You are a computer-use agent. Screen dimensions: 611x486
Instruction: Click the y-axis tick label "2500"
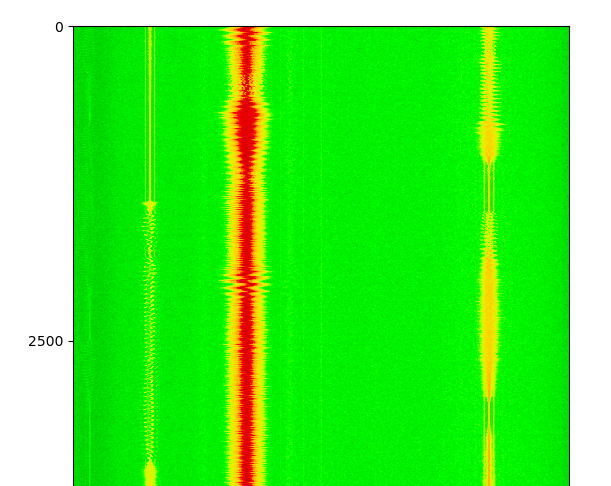tap(45, 341)
